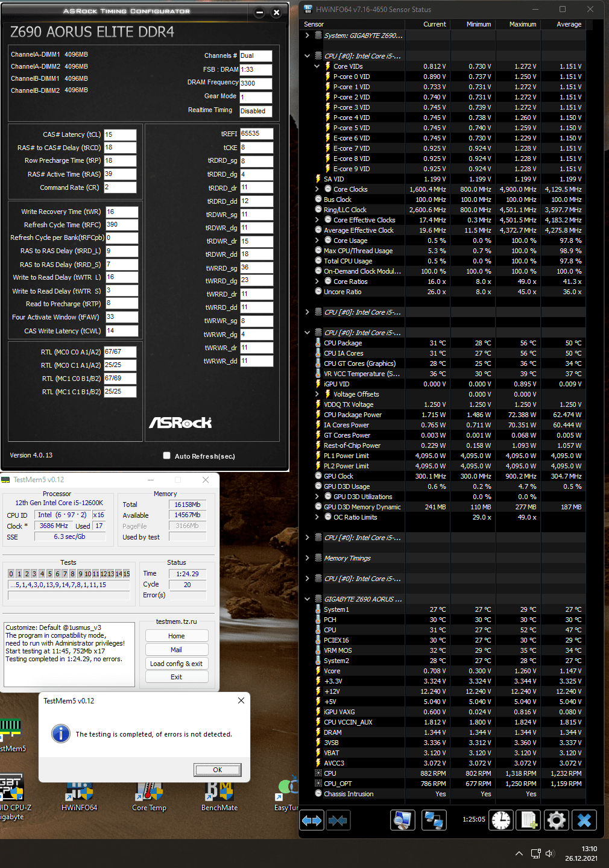Start logging with sheet-plus icon in HWiNFO
This screenshot has width=609, height=868.
tap(529, 820)
